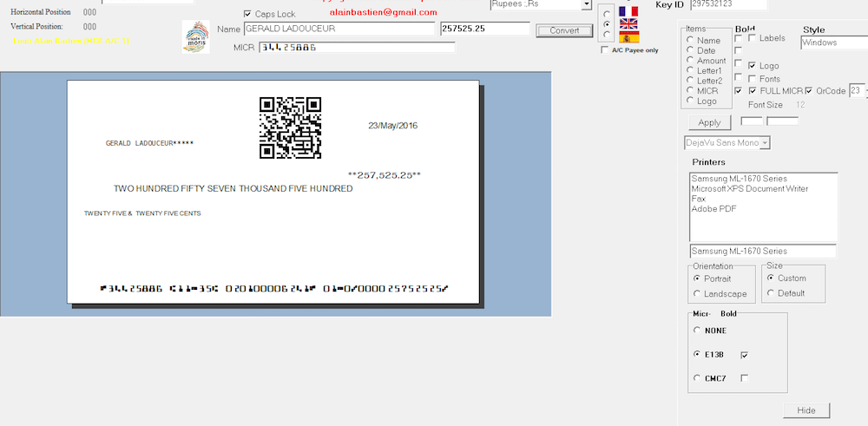The image size is (868, 426).
Task: Select the MICR item radio button
Action: tap(690, 90)
